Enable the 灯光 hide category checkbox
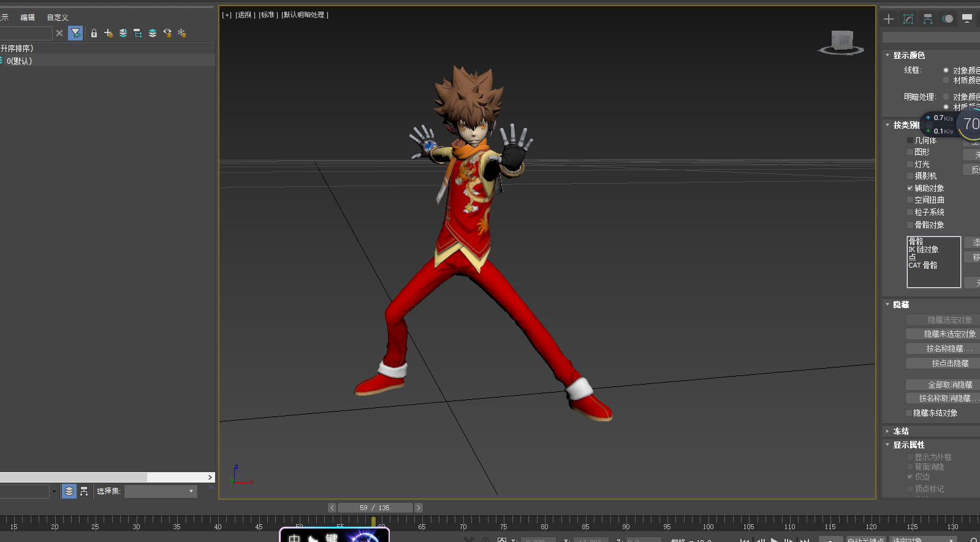This screenshot has height=542, width=980. (910, 164)
